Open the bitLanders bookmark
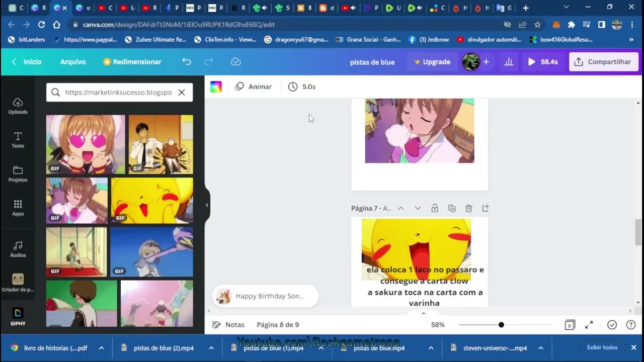Screen dimensions: 644x362 point(27,39)
